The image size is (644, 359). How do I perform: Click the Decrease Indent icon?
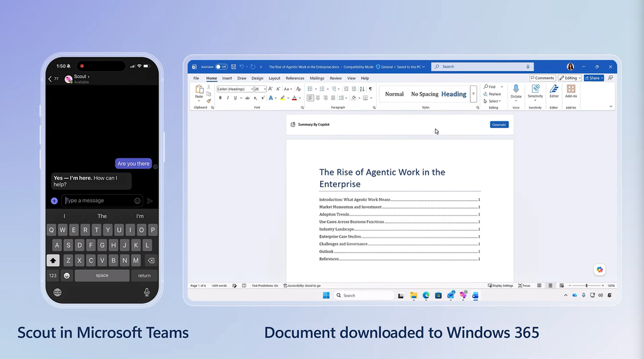point(347,88)
